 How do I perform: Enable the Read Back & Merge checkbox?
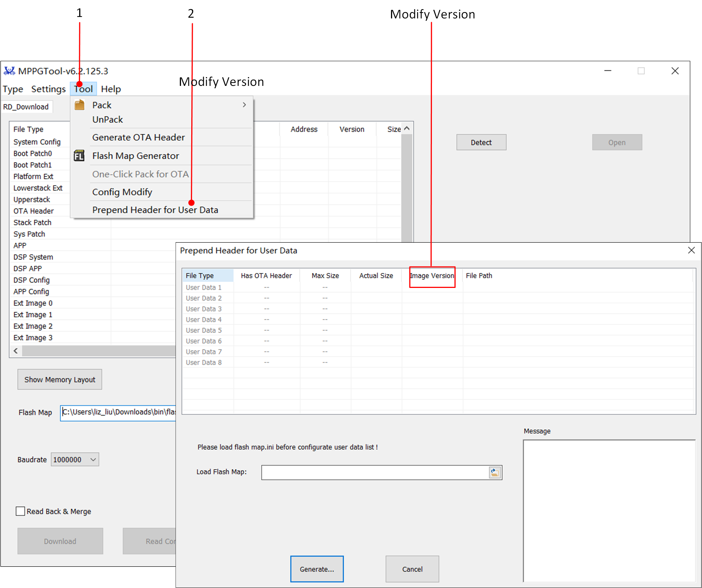pyautogui.click(x=21, y=511)
